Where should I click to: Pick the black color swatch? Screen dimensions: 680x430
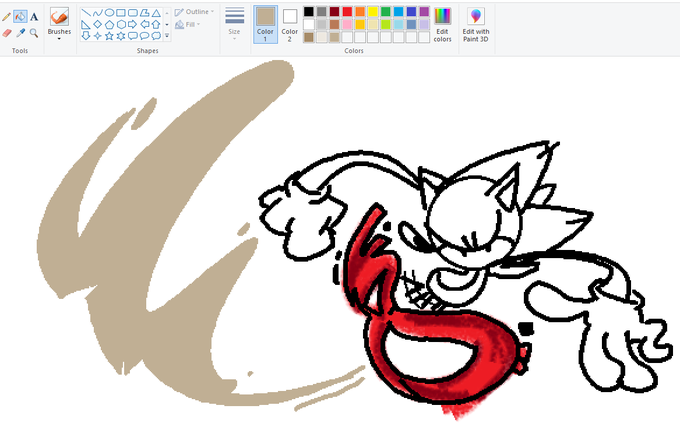[x=309, y=12]
